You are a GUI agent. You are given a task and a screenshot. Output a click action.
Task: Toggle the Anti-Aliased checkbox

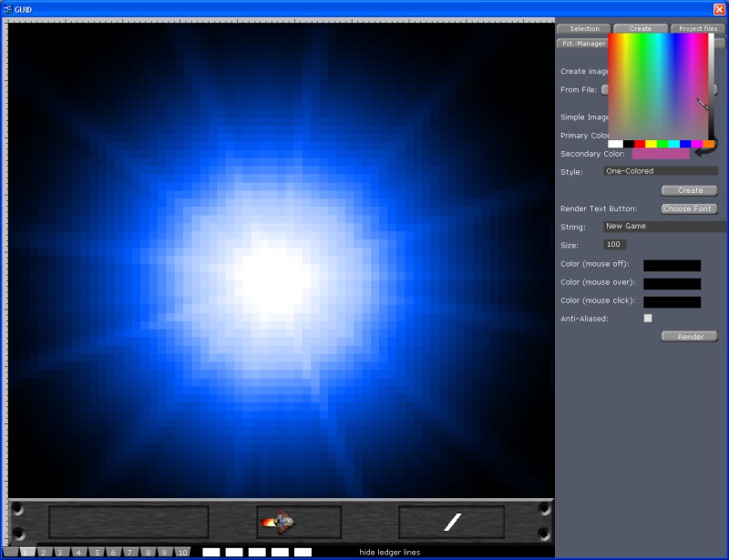click(x=648, y=319)
